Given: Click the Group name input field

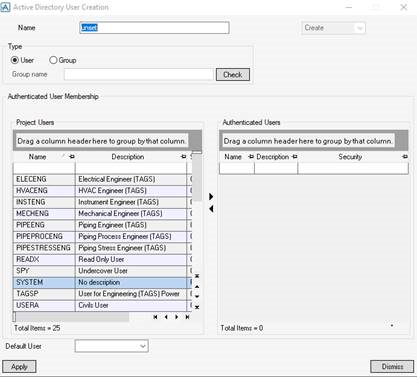Looking at the screenshot, I should click(139, 74).
